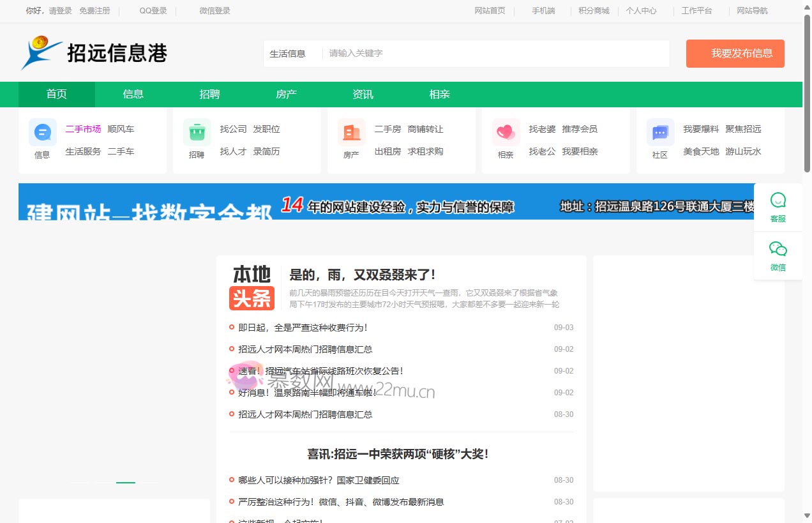
Task: Switch to the 资讯 navigation tab
Action: pyautogui.click(x=363, y=94)
